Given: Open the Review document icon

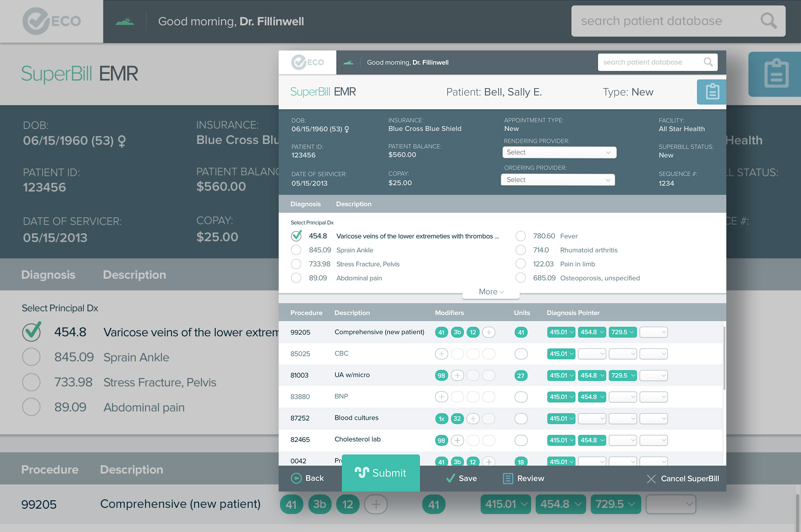Looking at the screenshot, I should (508, 478).
